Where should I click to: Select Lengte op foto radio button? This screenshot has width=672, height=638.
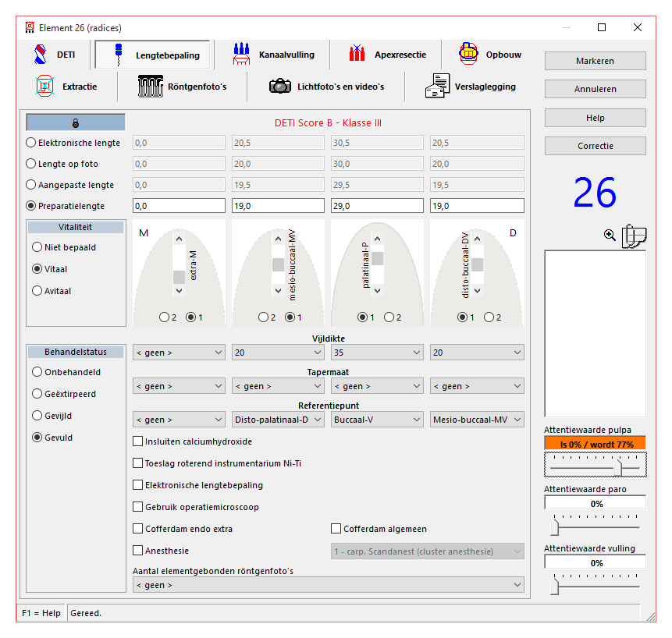pos(31,164)
